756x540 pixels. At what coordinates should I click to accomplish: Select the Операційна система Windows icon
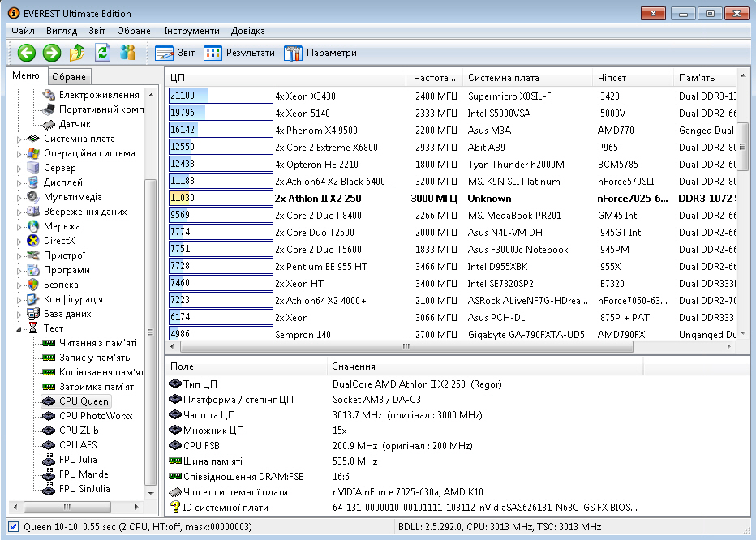(32, 153)
